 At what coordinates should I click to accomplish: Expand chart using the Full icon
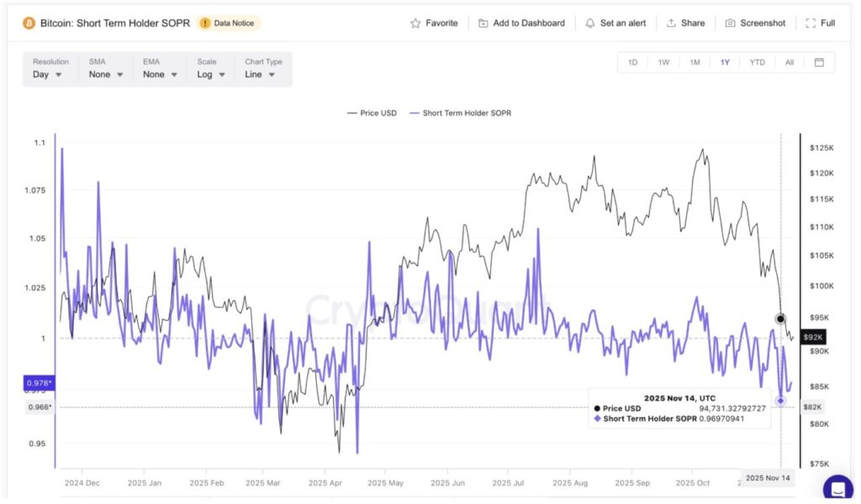[811, 24]
